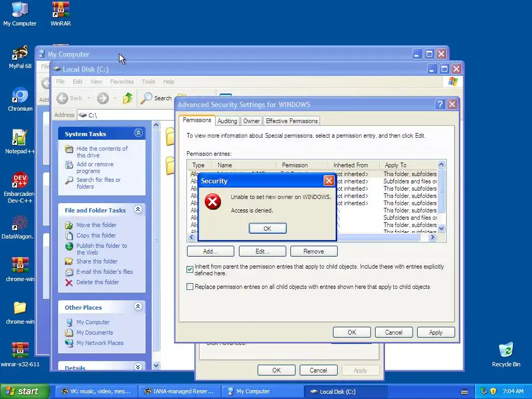Click the help question mark button

440,104
